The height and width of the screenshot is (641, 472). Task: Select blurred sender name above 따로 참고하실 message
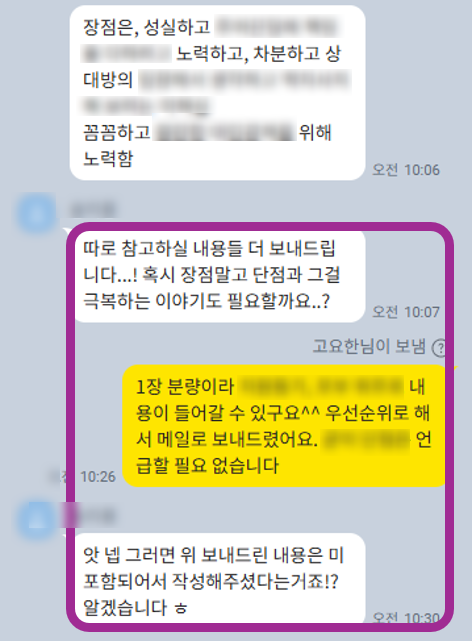[x=92, y=210]
